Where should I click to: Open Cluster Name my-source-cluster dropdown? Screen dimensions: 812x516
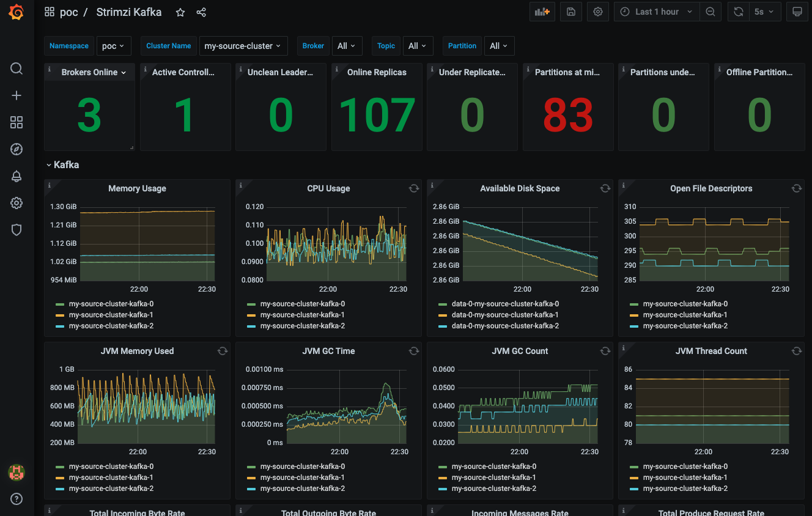[x=243, y=46]
